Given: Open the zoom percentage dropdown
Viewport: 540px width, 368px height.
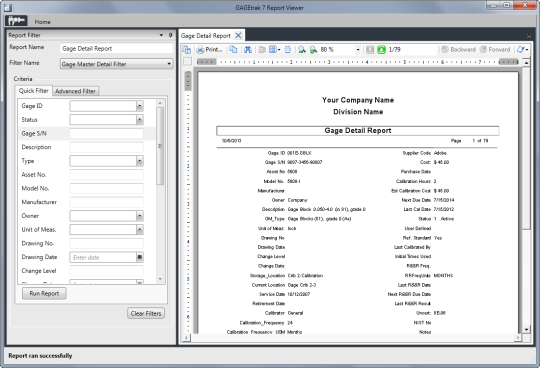Looking at the screenshot, I should tap(358, 50).
